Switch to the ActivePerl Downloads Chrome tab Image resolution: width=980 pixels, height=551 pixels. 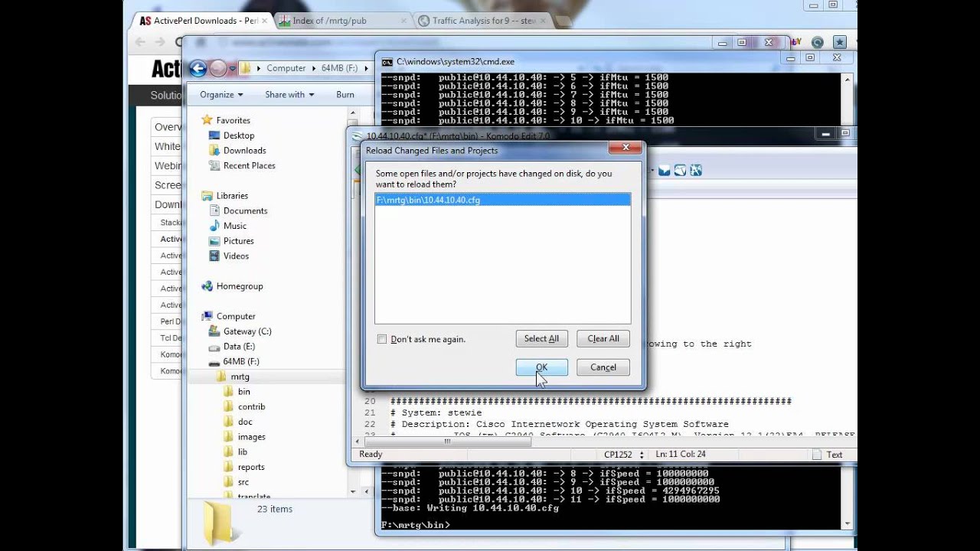(199, 21)
